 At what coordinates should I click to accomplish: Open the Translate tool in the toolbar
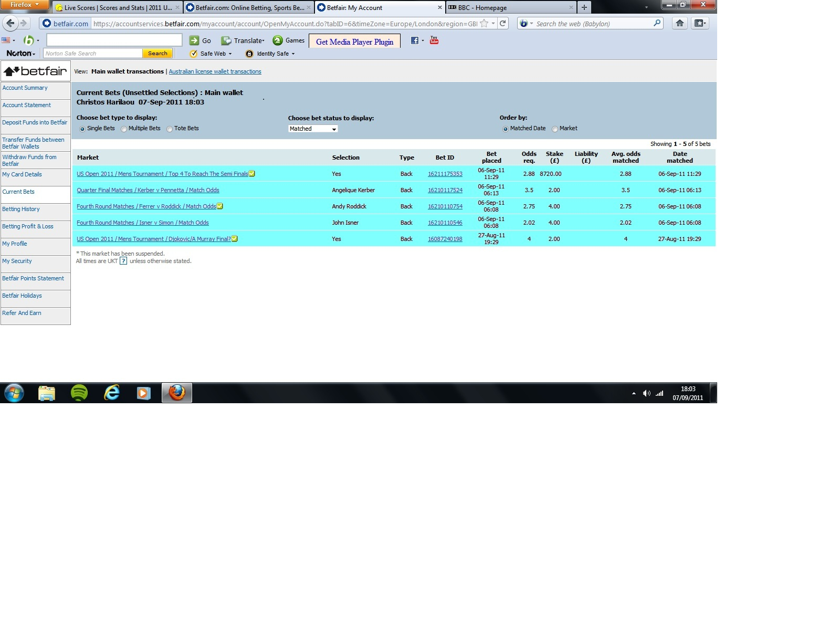coord(243,40)
